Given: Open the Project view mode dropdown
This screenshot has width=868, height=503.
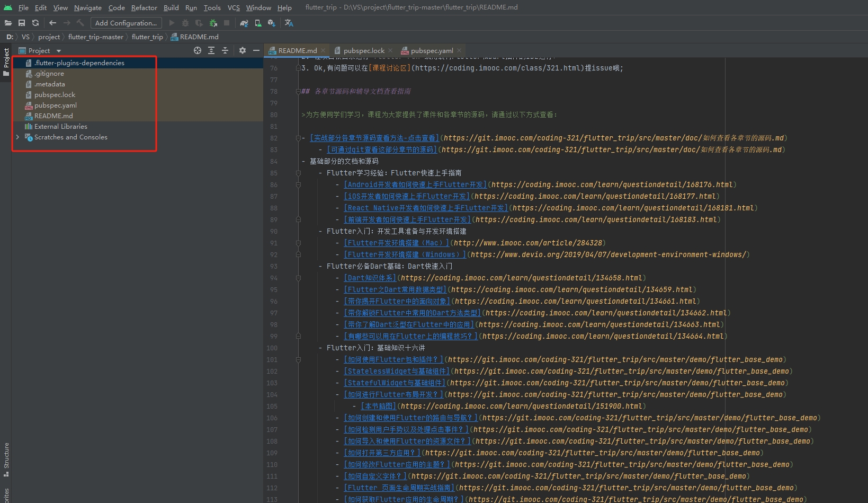Looking at the screenshot, I should [40, 50].
